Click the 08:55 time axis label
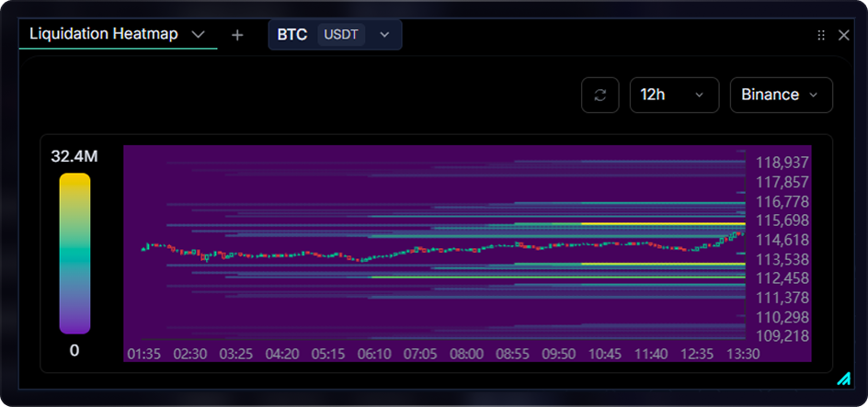The height and width of the screenshot is (407, 868). 512,354
